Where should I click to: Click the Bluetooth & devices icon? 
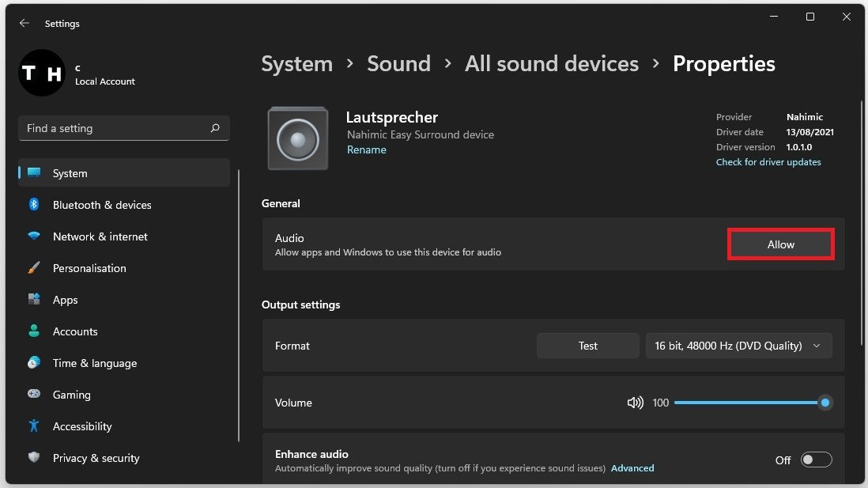34,205
